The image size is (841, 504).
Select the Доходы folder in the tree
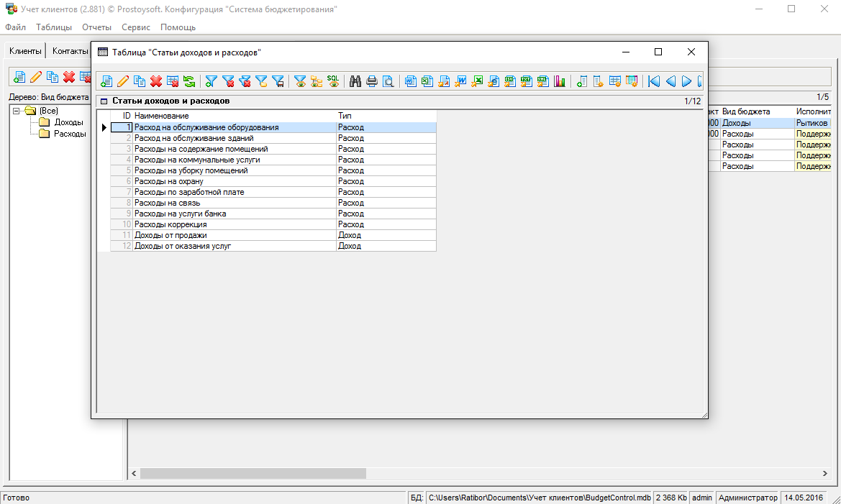coord(68,122)
